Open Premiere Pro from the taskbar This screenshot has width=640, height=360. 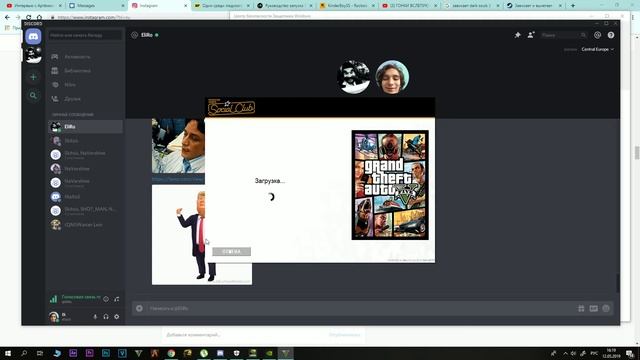[89, 353]
